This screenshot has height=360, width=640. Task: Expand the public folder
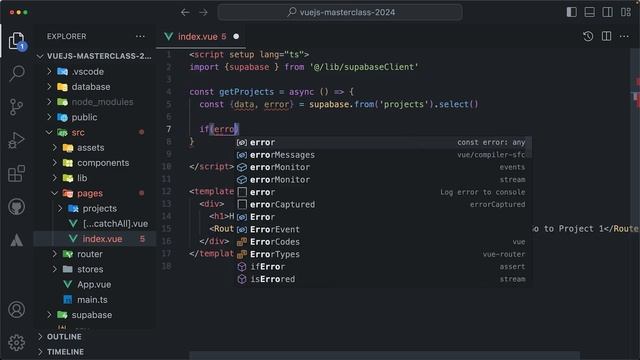[x=95, y=117]
